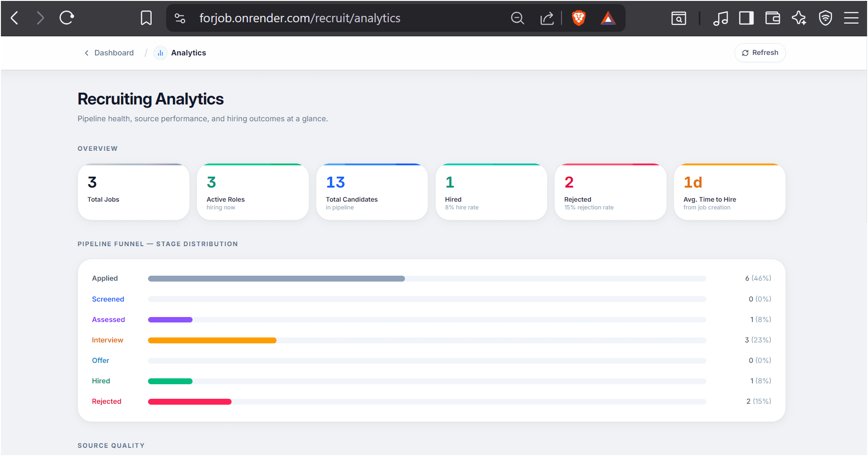
Task: Open the media playlist music note icon
Action: [720, 18]
